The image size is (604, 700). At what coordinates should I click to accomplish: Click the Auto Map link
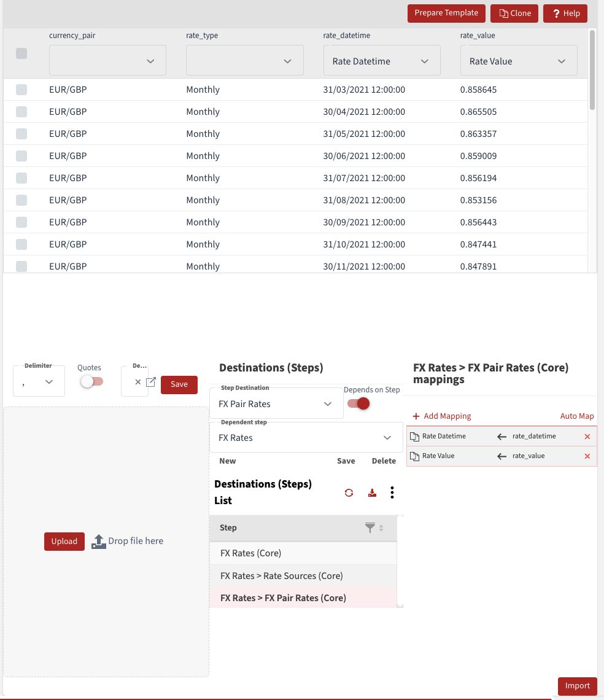[577, 416]
